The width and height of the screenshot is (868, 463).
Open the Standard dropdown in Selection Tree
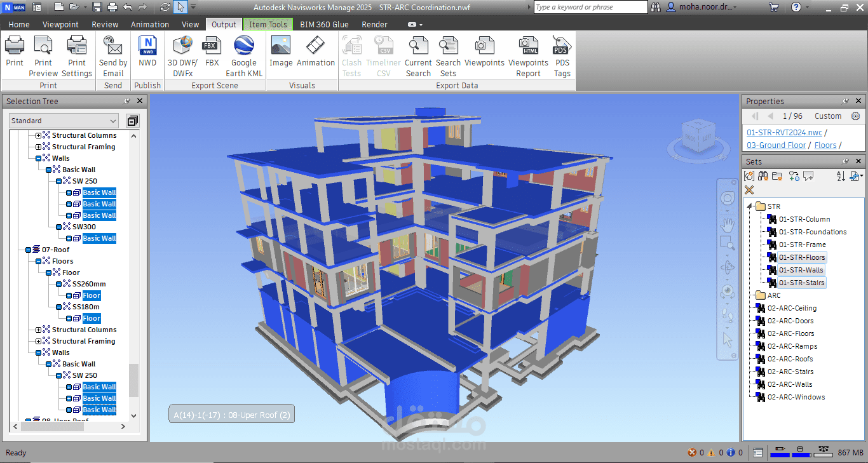(64, 121)
